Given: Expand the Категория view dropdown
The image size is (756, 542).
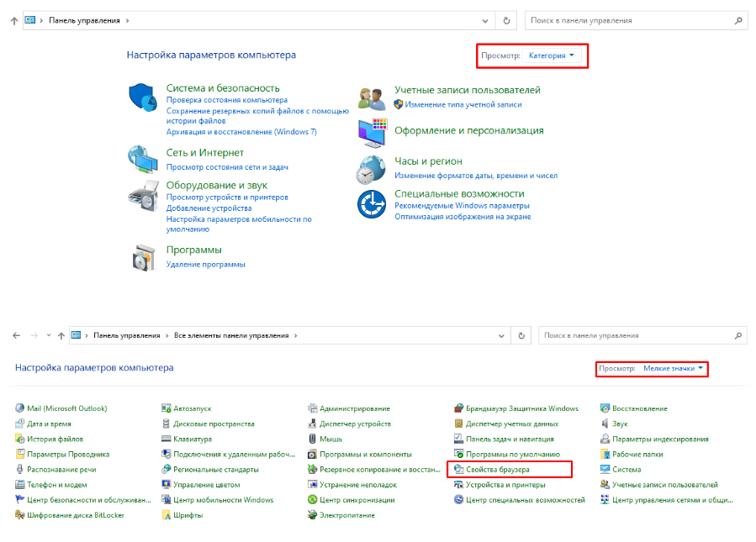Looking at the screenshot, I should point(552,55).
